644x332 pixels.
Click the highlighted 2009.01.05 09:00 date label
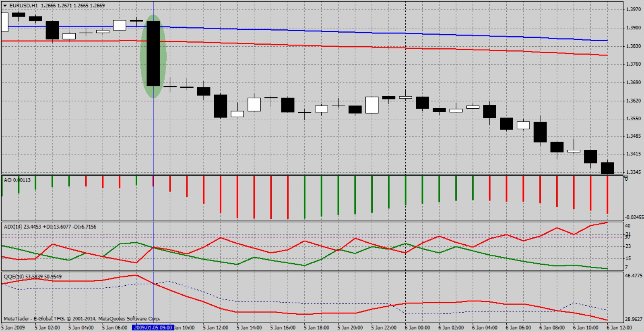tap(153, 328)
